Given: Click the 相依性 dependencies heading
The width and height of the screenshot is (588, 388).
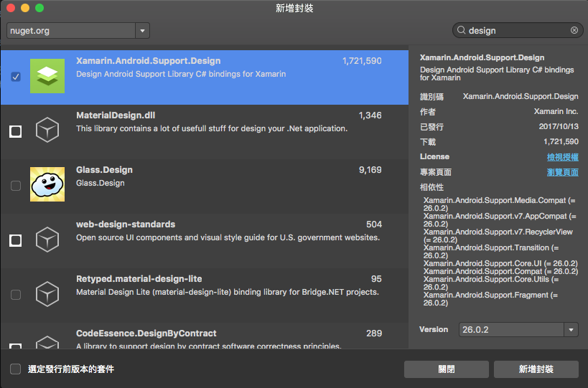Looking at the screenshot, I should tap(431, 187).
